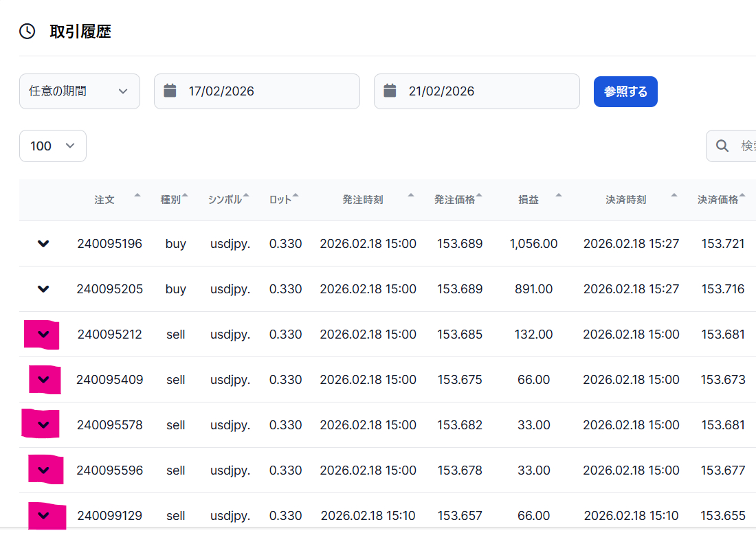The image size is (756, 533).
Task: Sort by the 損益 column header
Action: point(528,199)
